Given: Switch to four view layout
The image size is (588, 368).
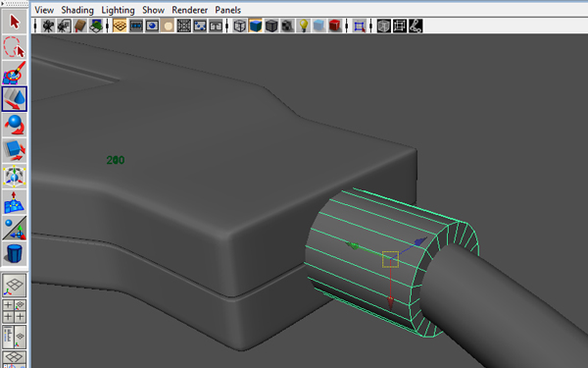Looking at the screenshot, I should 15,311.
